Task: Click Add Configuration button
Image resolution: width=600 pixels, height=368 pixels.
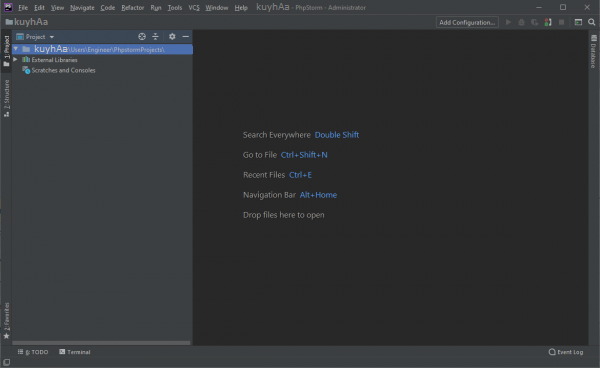Action: point(467,22)
